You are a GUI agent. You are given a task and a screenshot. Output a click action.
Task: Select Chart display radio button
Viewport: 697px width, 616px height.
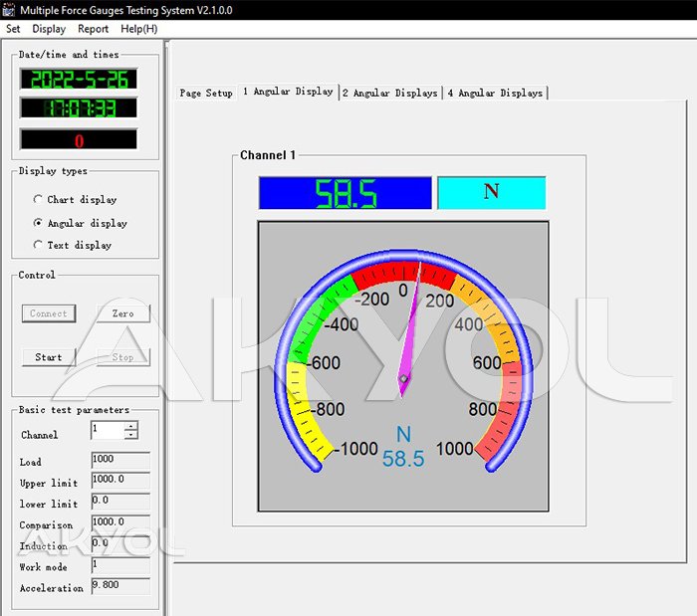[39, 199]
